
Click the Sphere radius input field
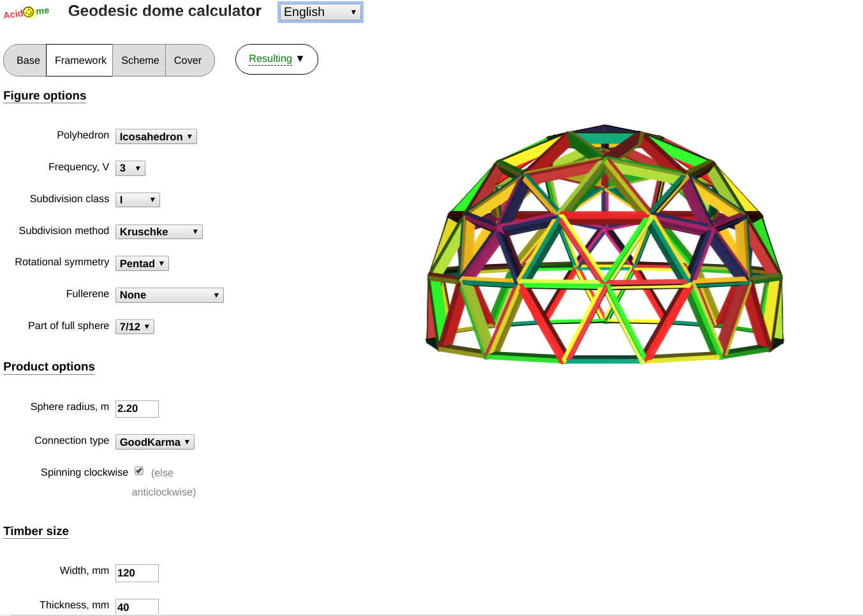click(136, 409)
